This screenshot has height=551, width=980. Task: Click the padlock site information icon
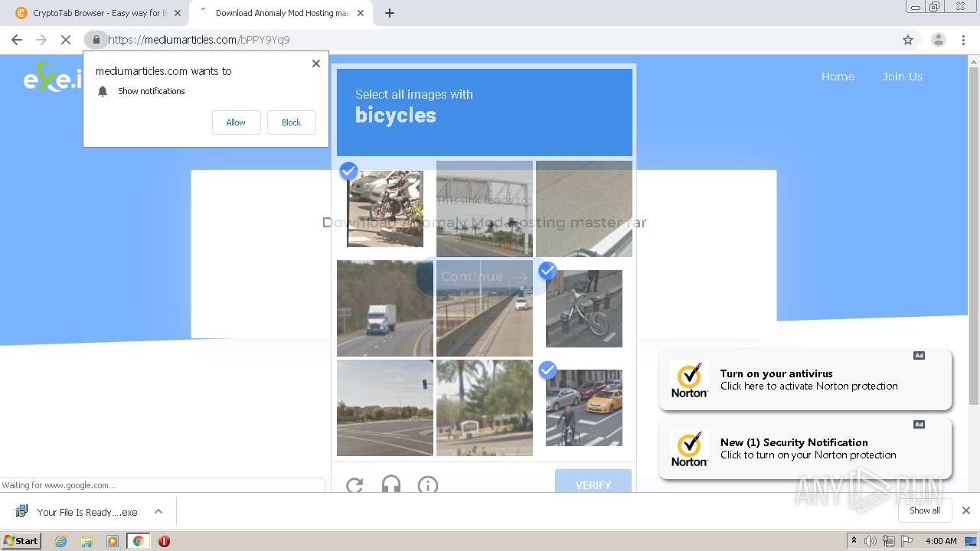96,40
